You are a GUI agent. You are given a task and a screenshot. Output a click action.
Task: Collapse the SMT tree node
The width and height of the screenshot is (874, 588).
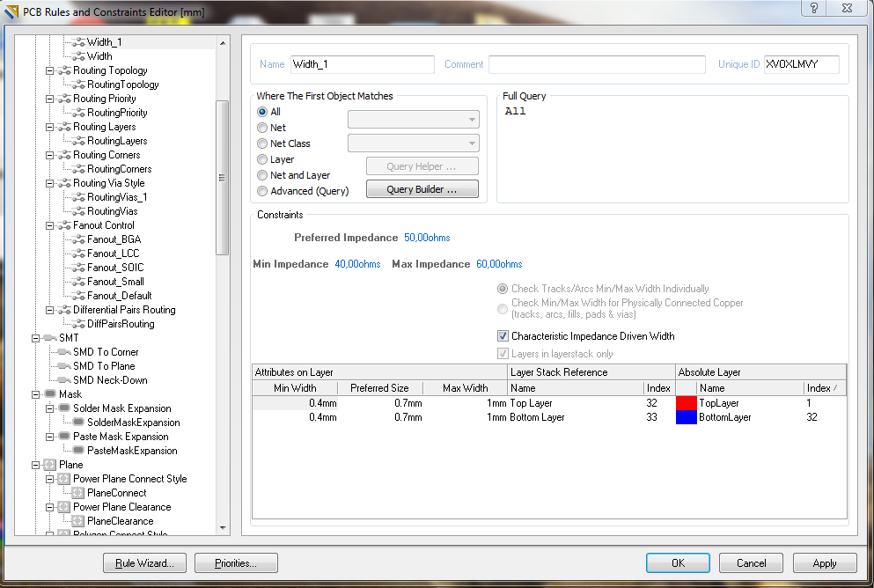pyautogui.click(x=36, y=338)
